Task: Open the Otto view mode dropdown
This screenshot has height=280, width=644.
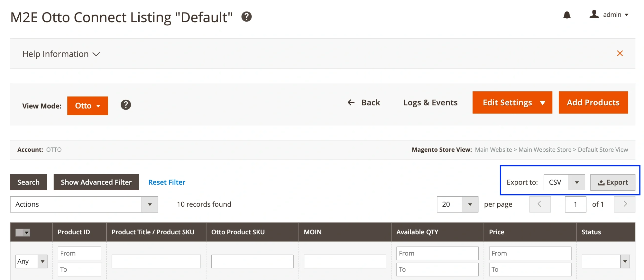Action: tap(87, 106)
